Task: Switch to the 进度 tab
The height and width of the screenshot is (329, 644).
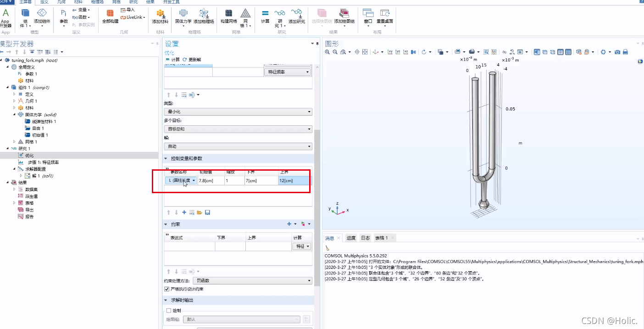Action: click(x=351, y=238)
